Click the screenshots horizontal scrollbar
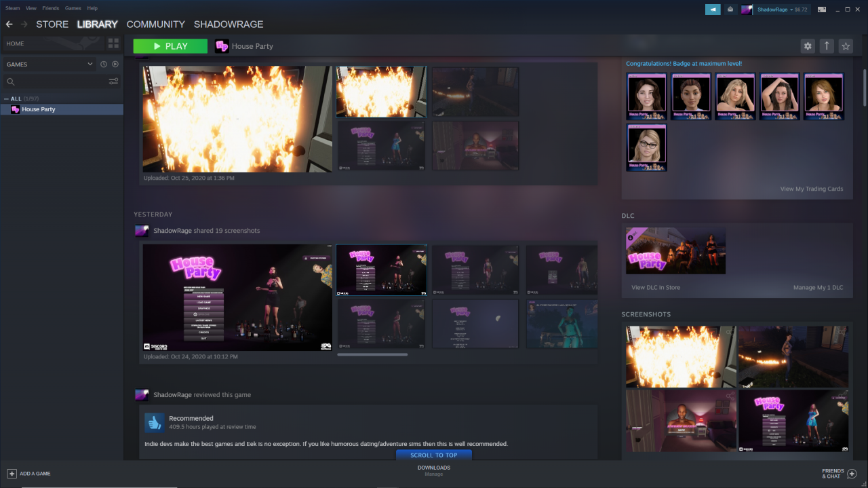The width and height of the screenshot is (868, 488). click(x=372, y=354)
